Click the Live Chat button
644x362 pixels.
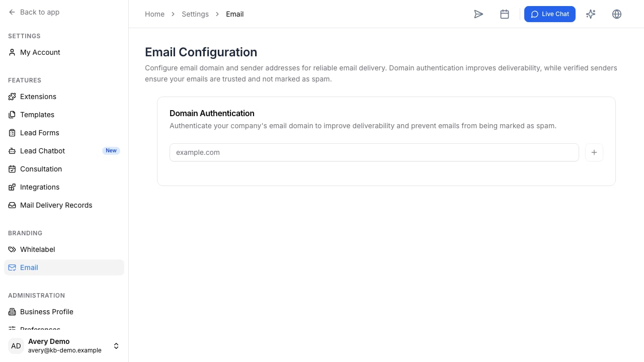[x=550, y=14]
